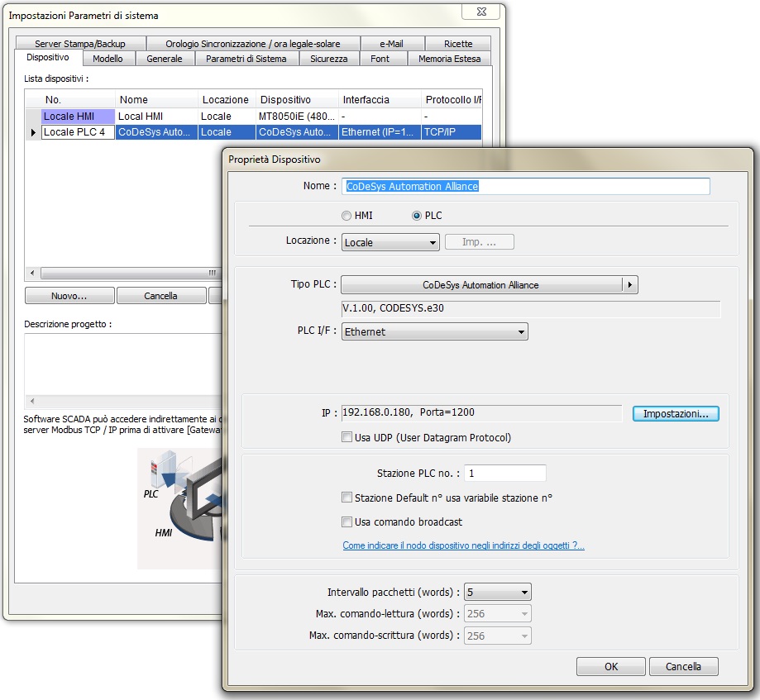Confirm with OK in Proprietà Dispositivo
This screenshot has height=700, width=760.
(x=610, y=667)
